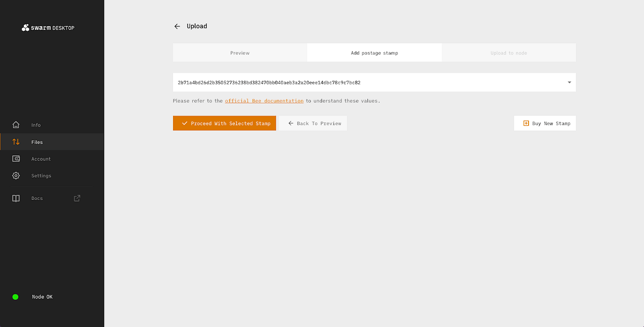Image resolution: width=644 pixels, height=327 pixels.
Task: Click the plus icon on Buy New Stamp
Action: [526, 123]
